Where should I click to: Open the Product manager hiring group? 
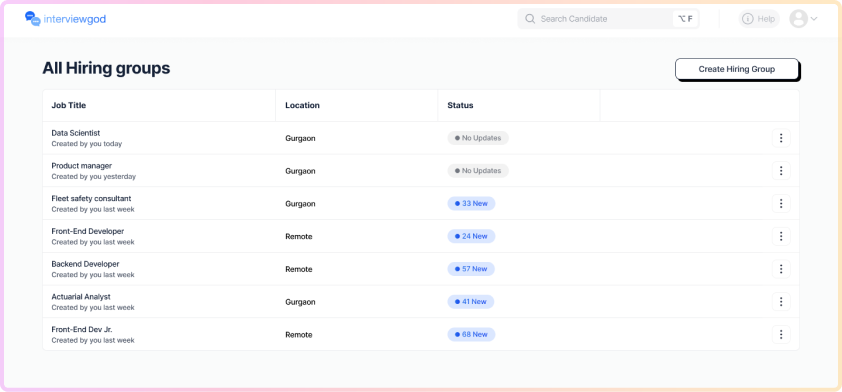click(x=82, y=165)
